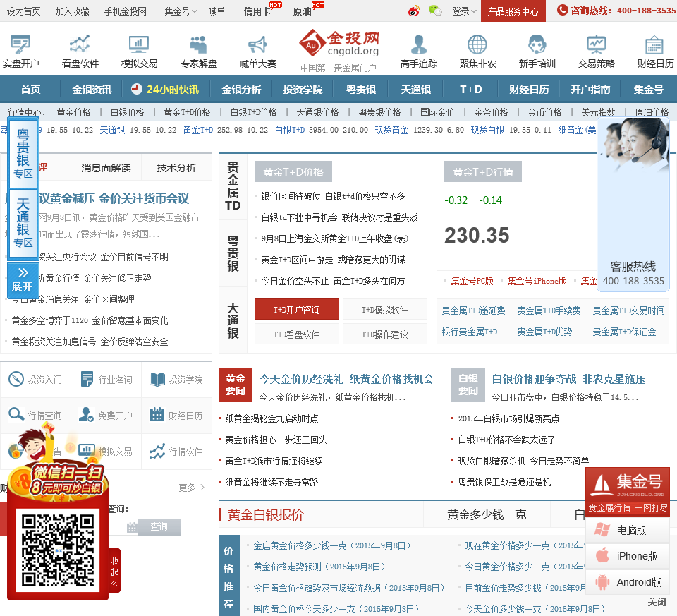Switch to 技术分析 tab
This screenshot has width=677, height=616.
(176, 168)
